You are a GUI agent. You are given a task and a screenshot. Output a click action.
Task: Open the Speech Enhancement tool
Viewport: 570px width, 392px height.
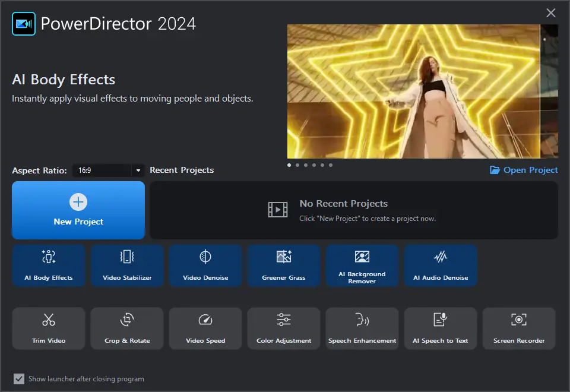pos(362,328)
